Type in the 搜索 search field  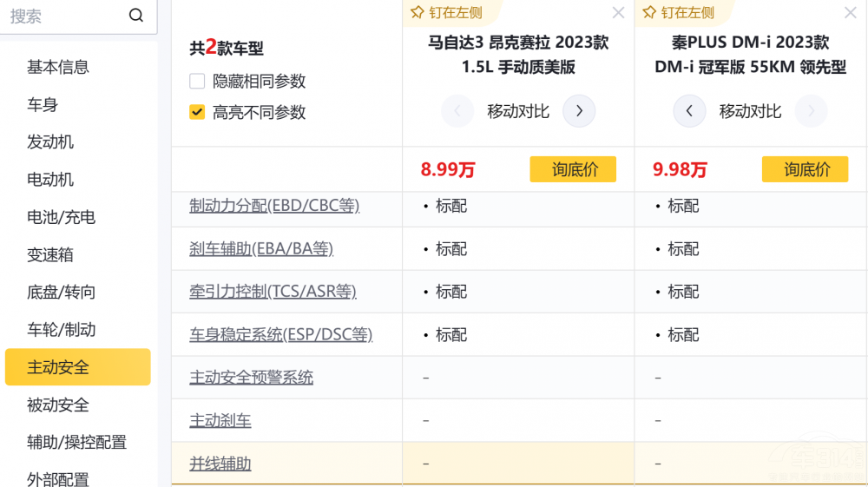(65, 16)
